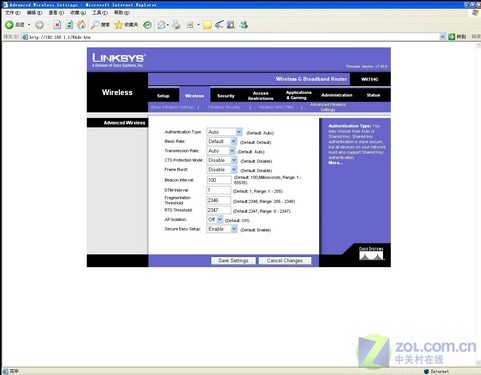Click the Edit page toolbar icon
481x375 pixels.
[190, 25]
